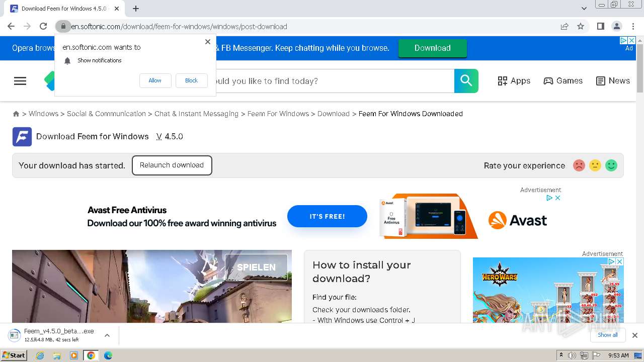This screenshot has width=644, height=362.
Task: Launch Internet Explorer from taskbar
Action: [x=40, y=355]
